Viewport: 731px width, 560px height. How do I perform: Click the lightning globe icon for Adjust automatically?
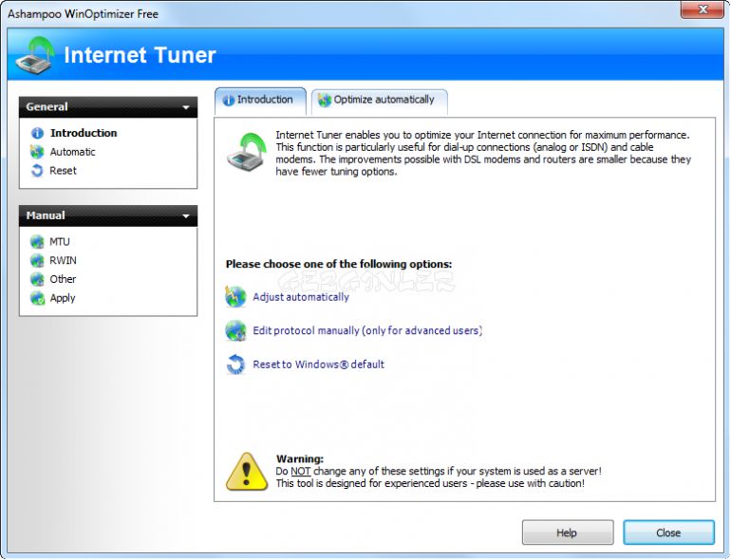pos(235,296)
